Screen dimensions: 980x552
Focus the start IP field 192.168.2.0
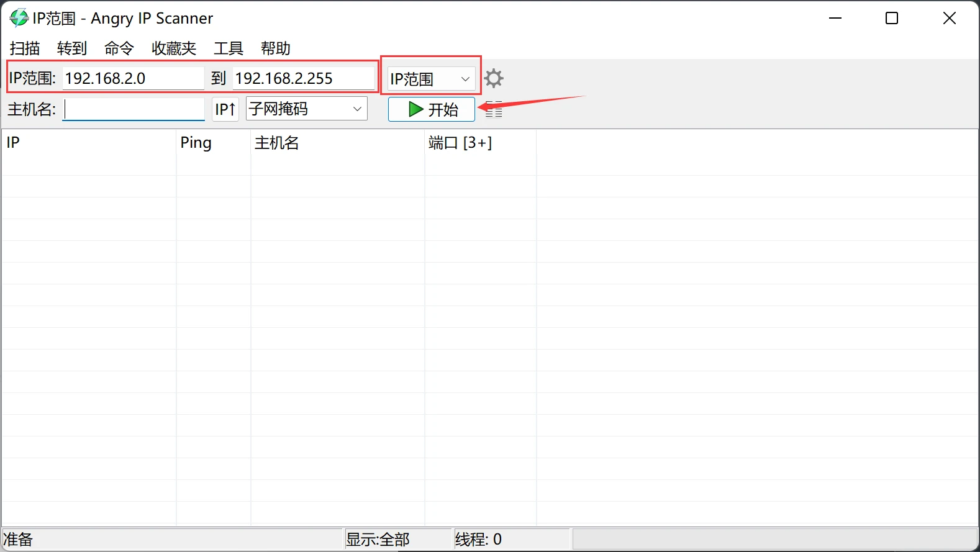coord(134,78)
